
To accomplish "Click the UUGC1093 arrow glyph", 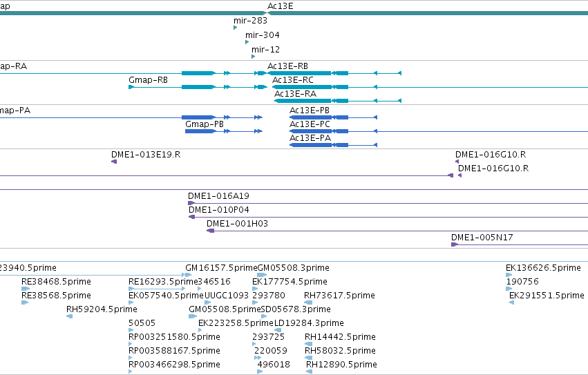I will coord(207,302).
